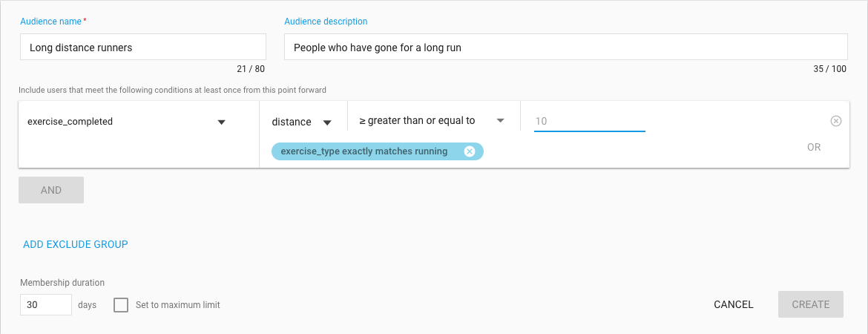The width and height of the screenshot is (868, 334).
Task: Click ADD EXCLUDE GROUP link
Action: (75, 244)
